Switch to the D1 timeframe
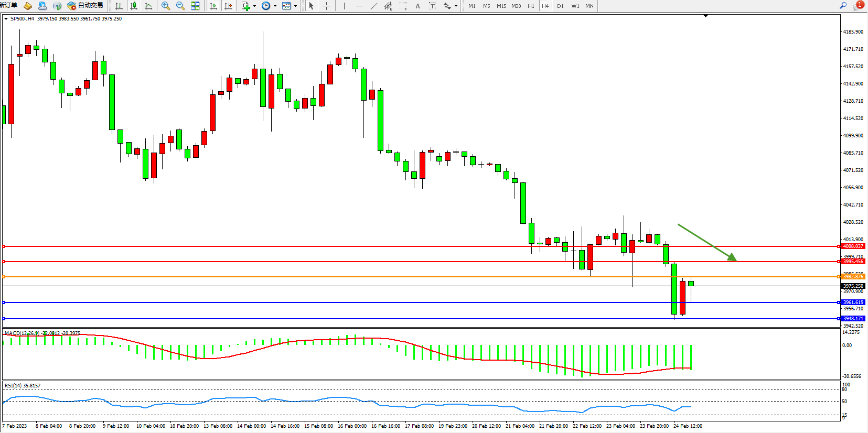Viewport: 868px width, 433px height. [x=560, y=6]
